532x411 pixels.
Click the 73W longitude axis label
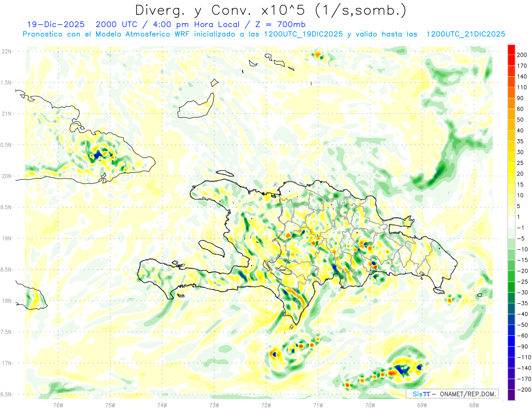[214, 405]
